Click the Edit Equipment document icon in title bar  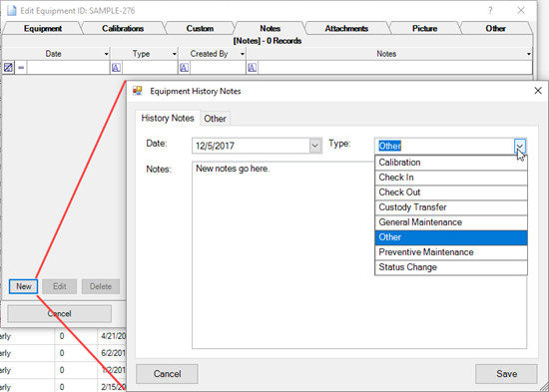12,11
